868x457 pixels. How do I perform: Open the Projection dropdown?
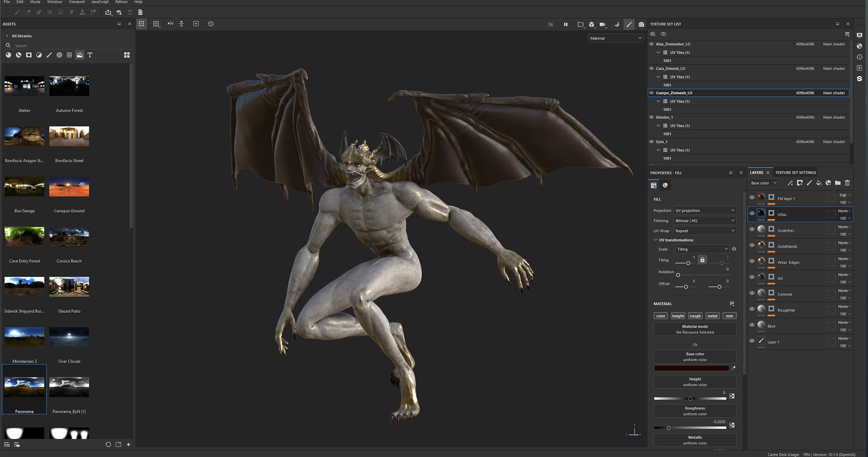(705, 211)
